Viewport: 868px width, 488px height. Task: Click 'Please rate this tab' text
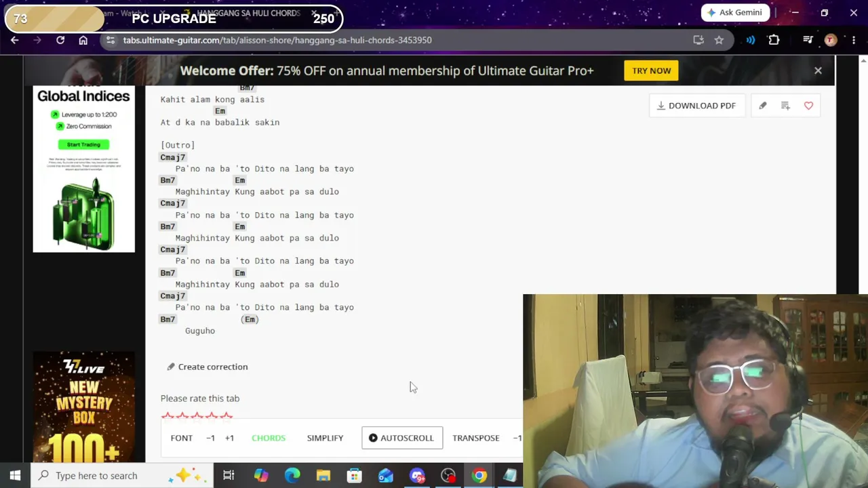pos(200,399)
